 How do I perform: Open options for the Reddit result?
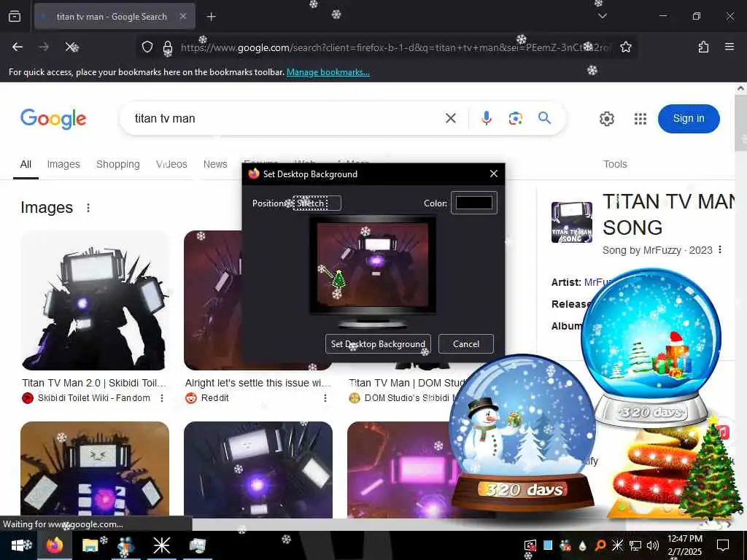click(325, 397)
